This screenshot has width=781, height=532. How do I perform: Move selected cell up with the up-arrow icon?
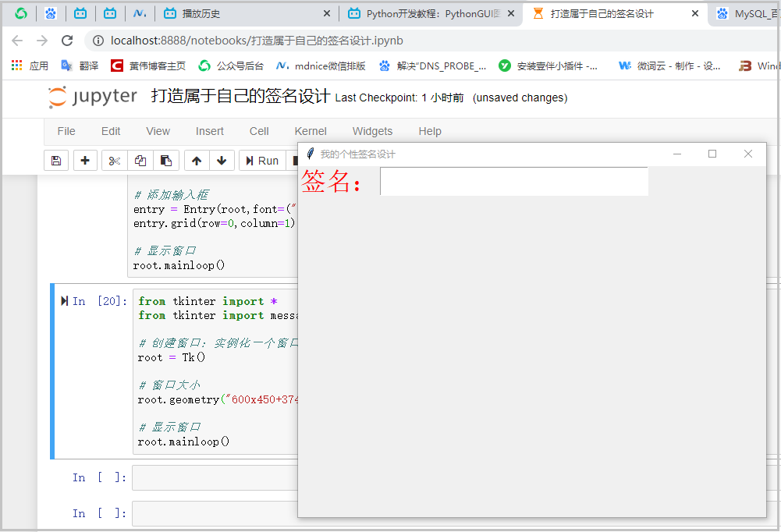click(196, 160)
